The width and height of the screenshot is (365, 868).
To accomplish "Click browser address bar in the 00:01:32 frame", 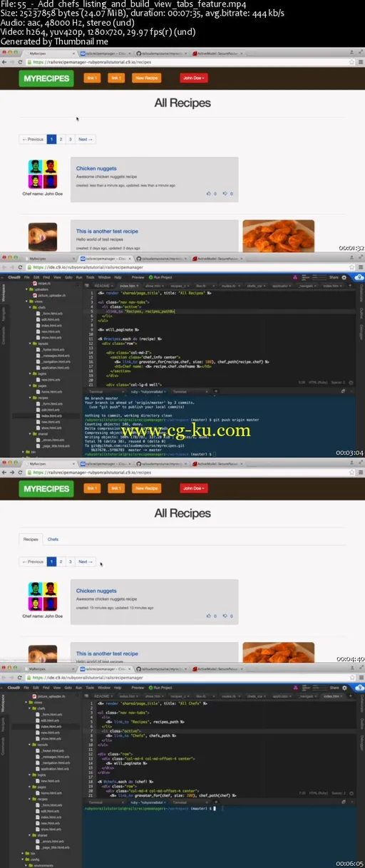I will point(185,62).
